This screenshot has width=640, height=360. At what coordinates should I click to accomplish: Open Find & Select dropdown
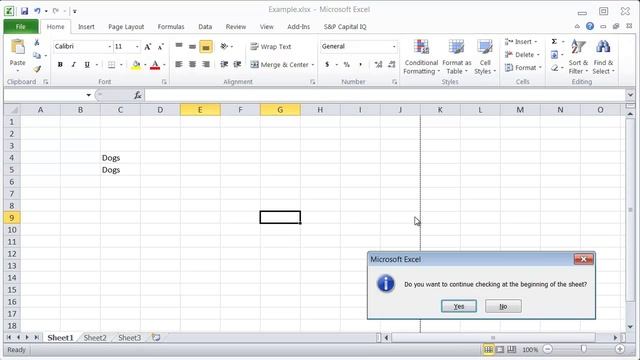pyautogui.click(x=603, y=57)
